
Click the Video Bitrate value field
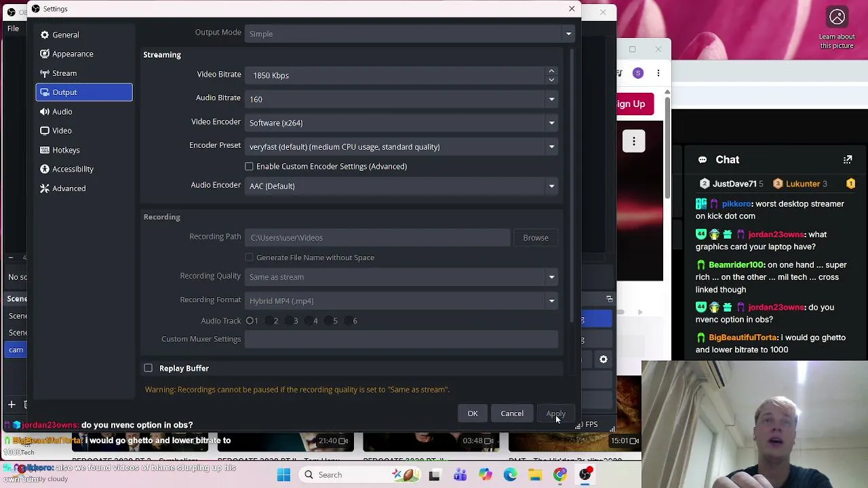395,75
